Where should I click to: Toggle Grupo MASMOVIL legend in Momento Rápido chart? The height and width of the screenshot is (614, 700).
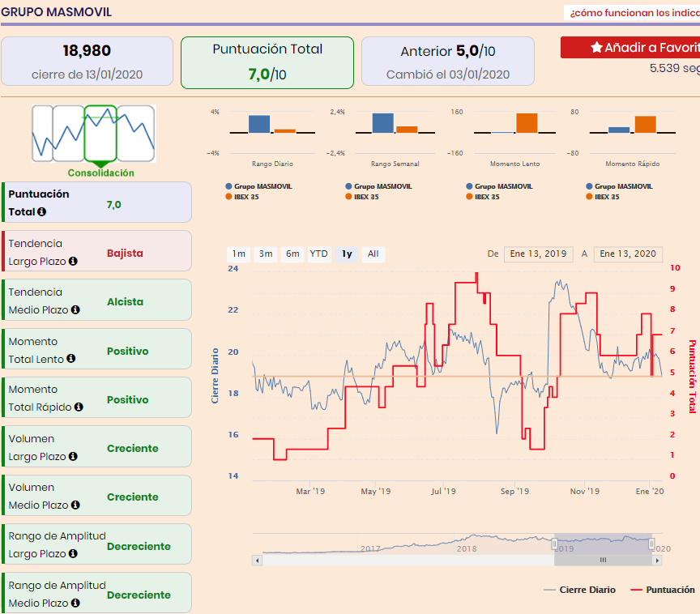[619, 186]
